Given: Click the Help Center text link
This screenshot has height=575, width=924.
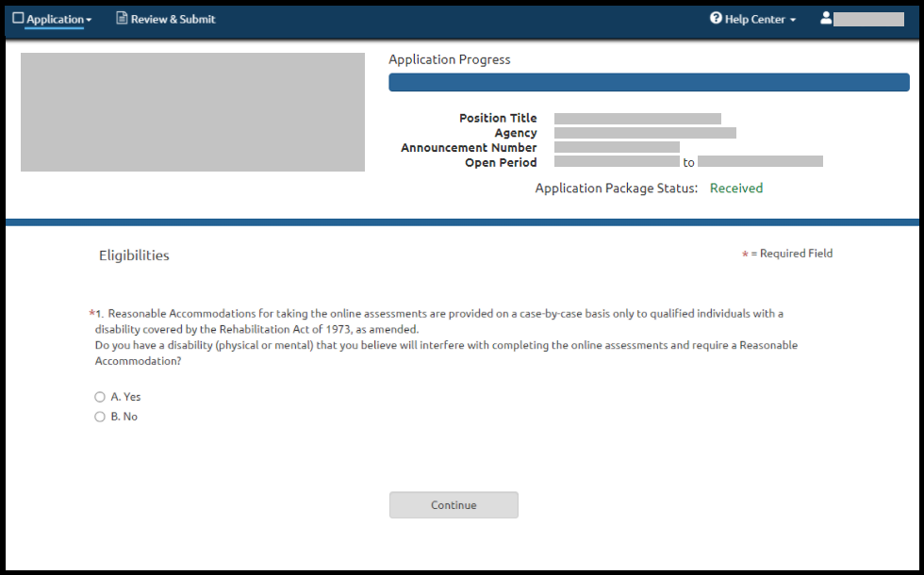Looking at the screenshot, I should [x=754, y=19].
